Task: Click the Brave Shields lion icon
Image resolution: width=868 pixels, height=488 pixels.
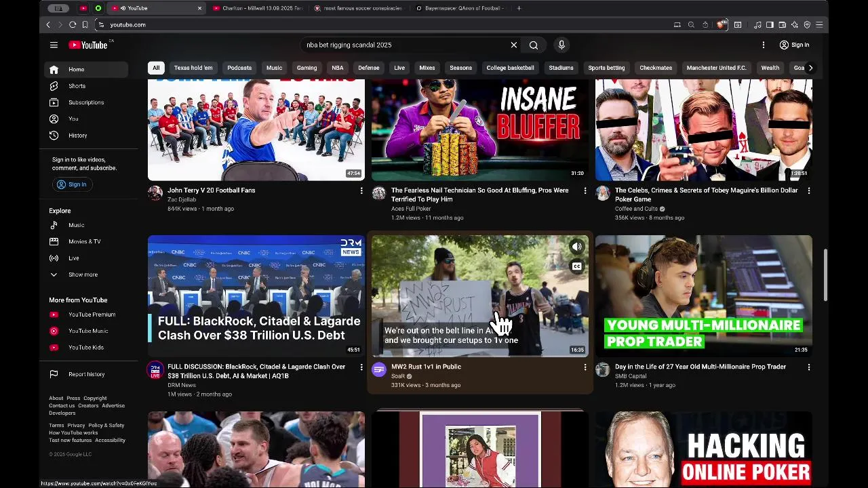Action: pyautogui.click(x=720, y=24)
